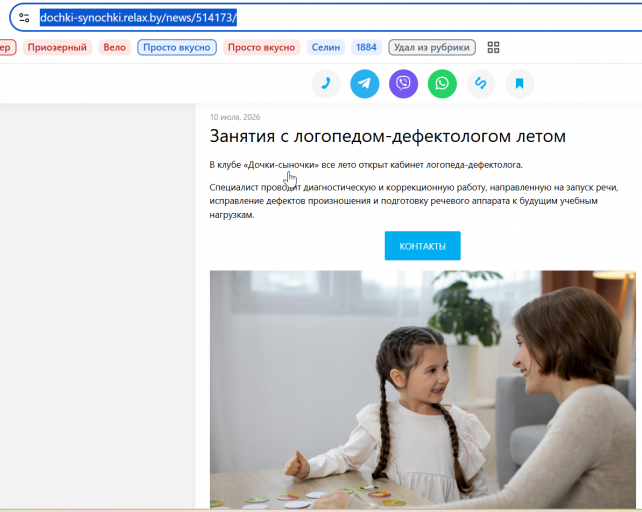Click the Telegram icon
This screenshot has height=512, width=642.
(365, 84)
